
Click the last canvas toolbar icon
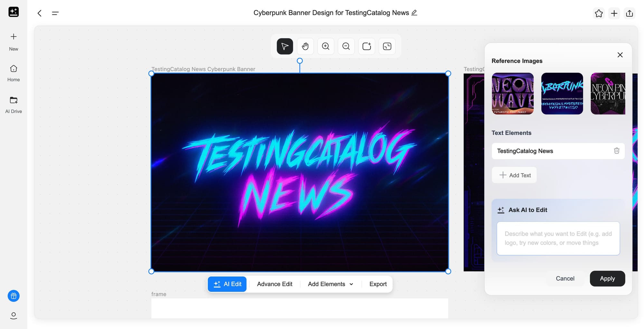point(387,46)
